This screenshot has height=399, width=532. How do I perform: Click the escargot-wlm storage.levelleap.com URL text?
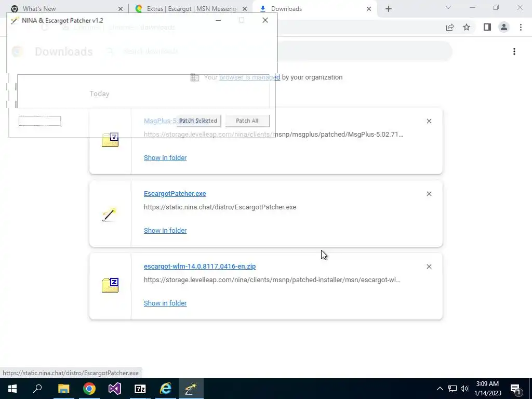pos(272,280)
